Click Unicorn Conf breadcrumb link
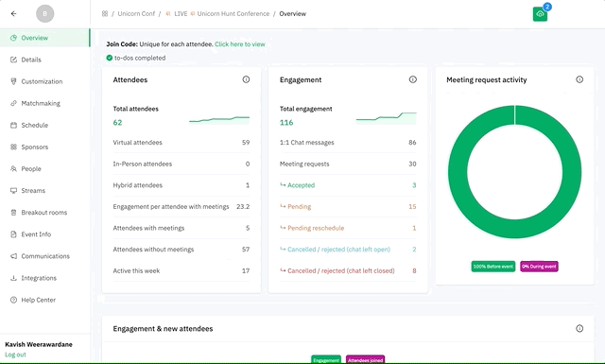 [136, 13]
